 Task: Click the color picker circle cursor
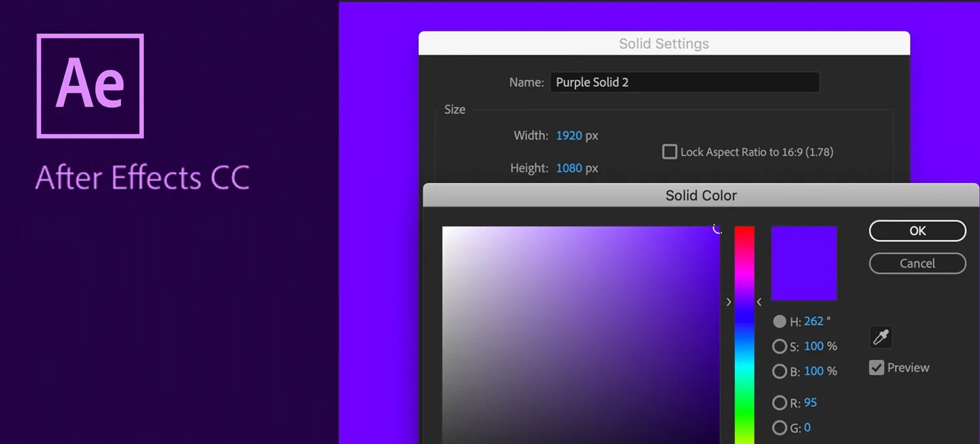(x=717, y=228)
